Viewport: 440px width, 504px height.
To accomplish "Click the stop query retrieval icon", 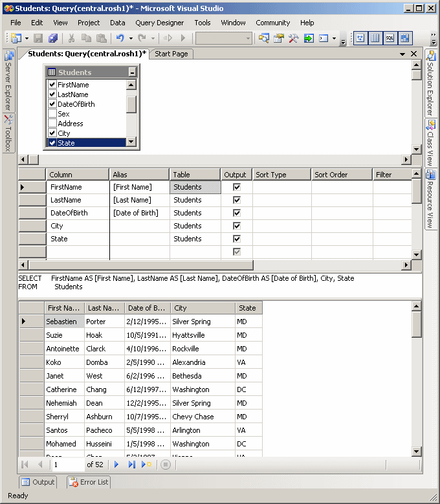I will (x=166, y=465).
